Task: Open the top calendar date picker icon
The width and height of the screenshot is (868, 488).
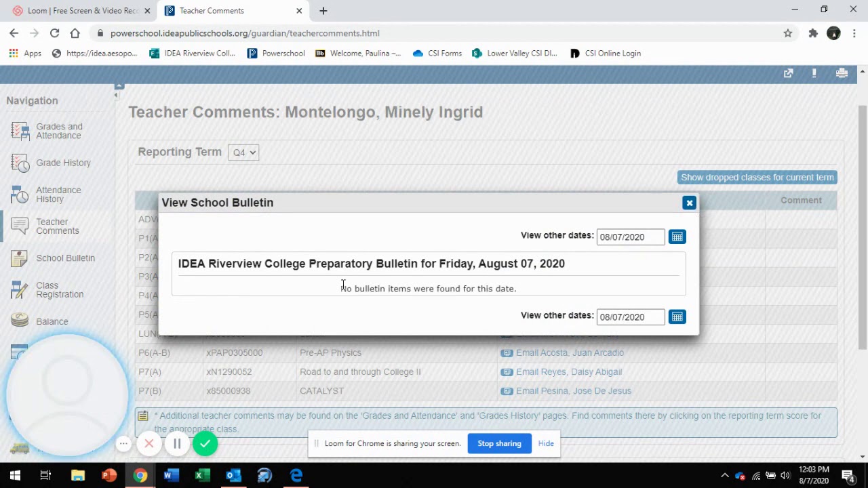Action: tap(677, 237)
